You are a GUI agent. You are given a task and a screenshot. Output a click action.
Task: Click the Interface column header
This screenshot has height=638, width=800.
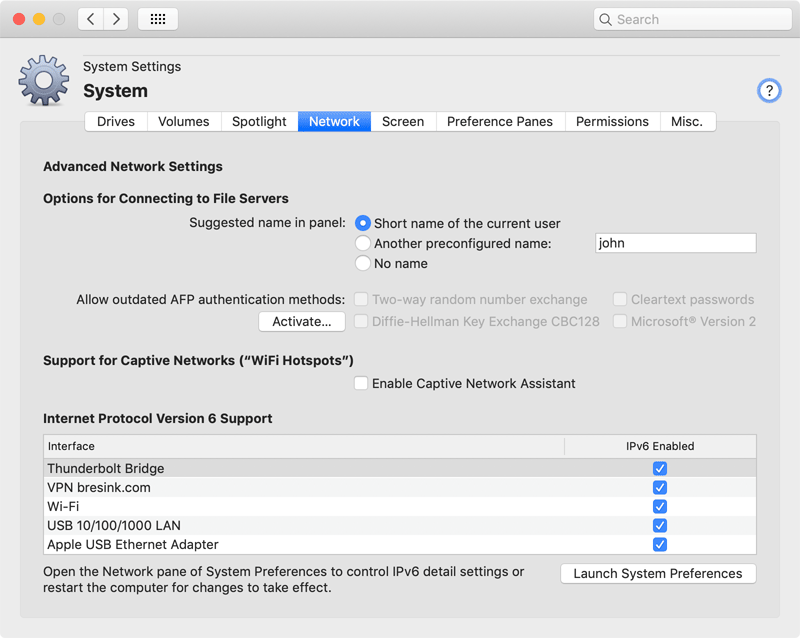(x=304, y=446)
